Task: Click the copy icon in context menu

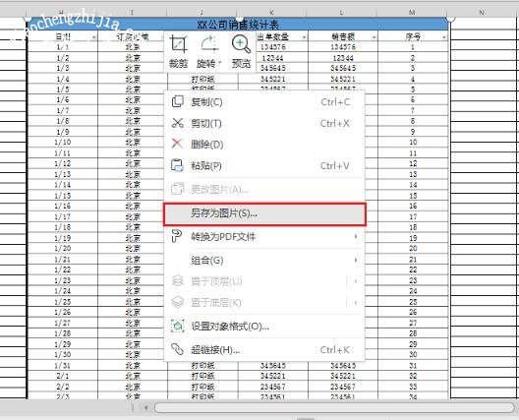Action: (177, 101)
